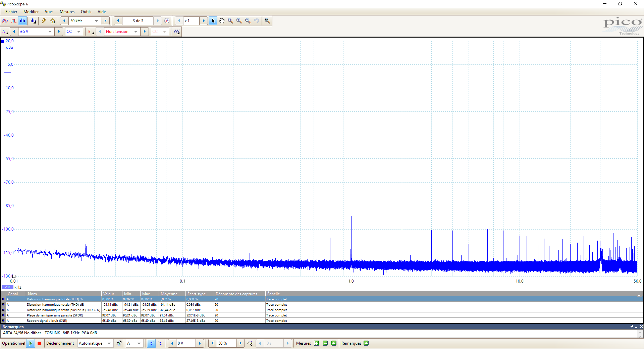Screen dimensions: 644x349
Task: Select the THD % measurement row
Action: 322,299
